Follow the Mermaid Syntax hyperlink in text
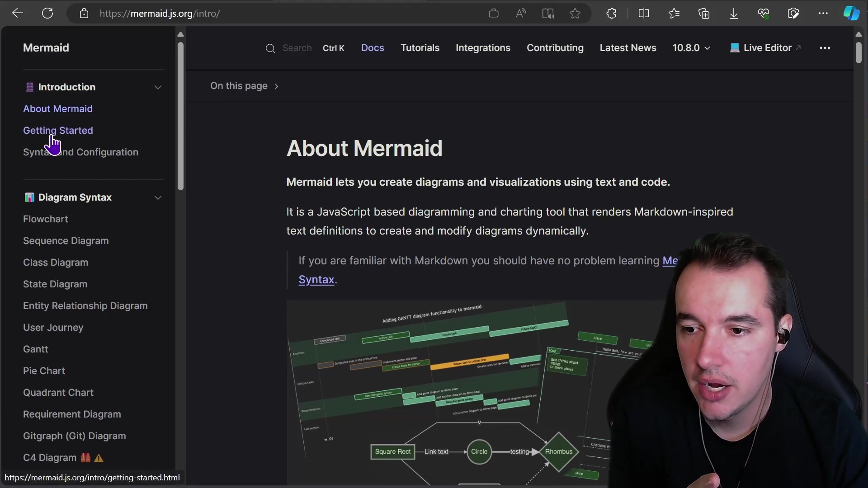The image size is (868, 488). (316, 280)
